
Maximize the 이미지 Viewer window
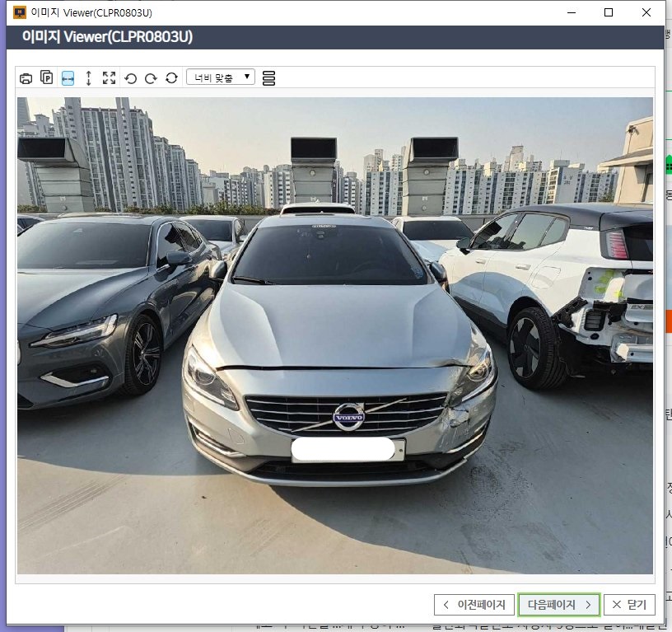(609, 12)
